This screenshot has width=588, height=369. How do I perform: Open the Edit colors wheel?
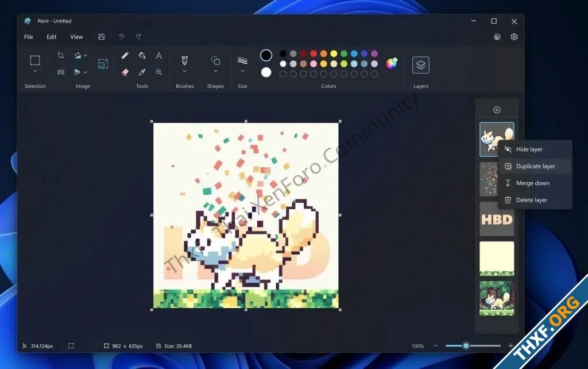point(392,63)
